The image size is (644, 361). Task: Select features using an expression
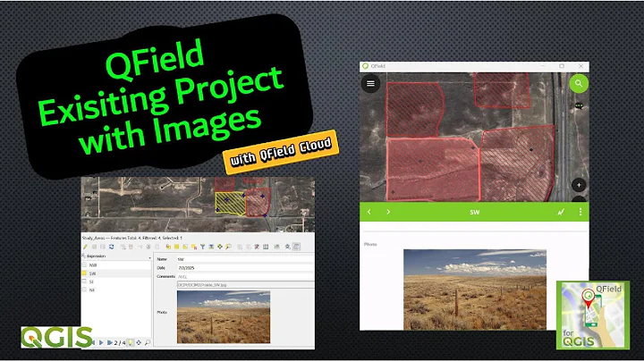click(168, 247)
